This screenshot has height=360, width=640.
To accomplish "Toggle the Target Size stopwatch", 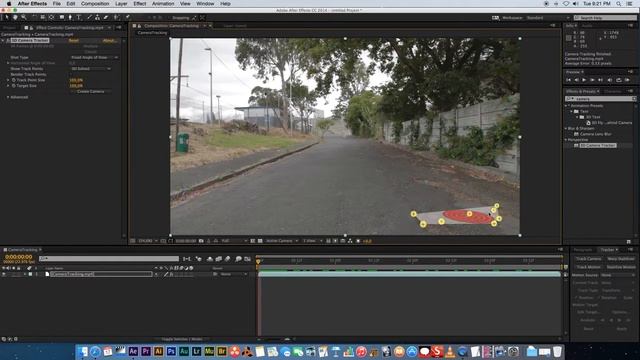I will tap(13, 86).
